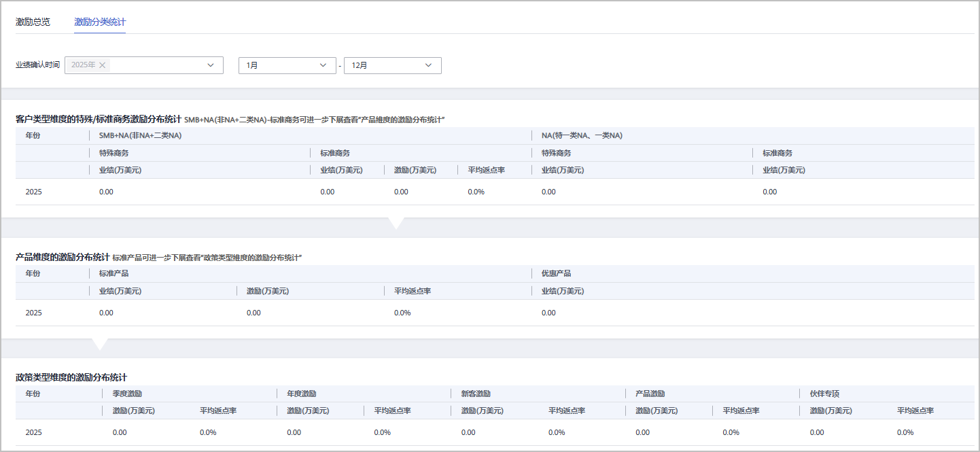Click the 产品激励 column header
Image resolution: width=980 pixels, height=452 pixels.
point(650,394)
